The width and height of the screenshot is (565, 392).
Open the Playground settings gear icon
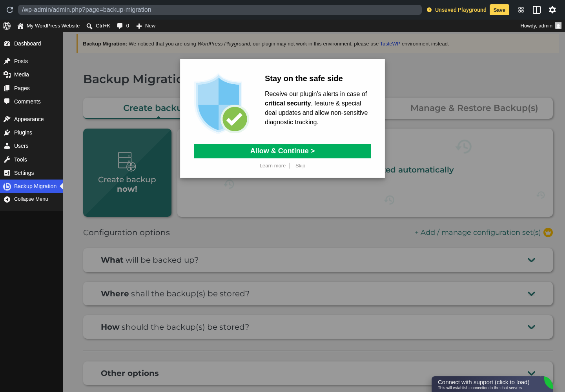tap(552, 10)
